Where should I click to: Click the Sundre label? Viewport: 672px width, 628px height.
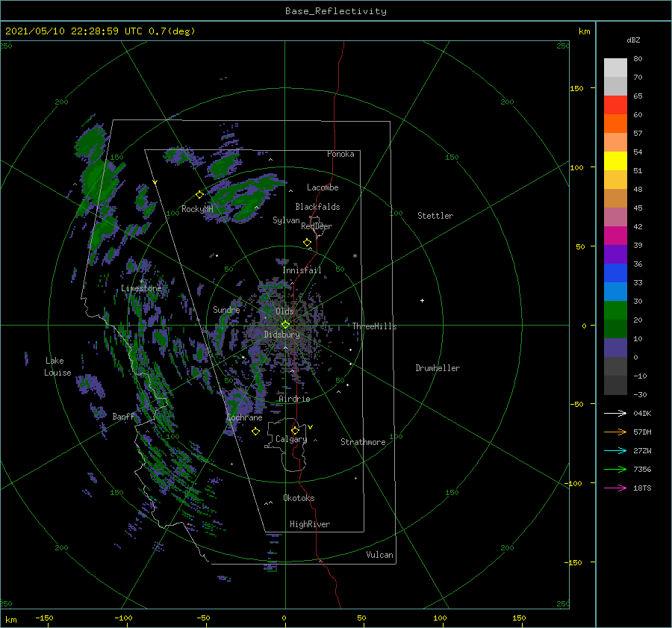(x=226, y=309)
